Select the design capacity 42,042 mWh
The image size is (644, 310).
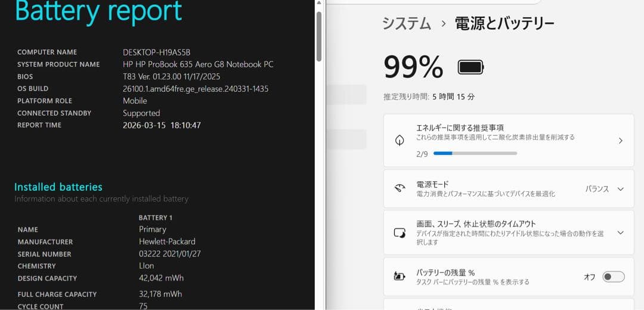pos(162,278)
